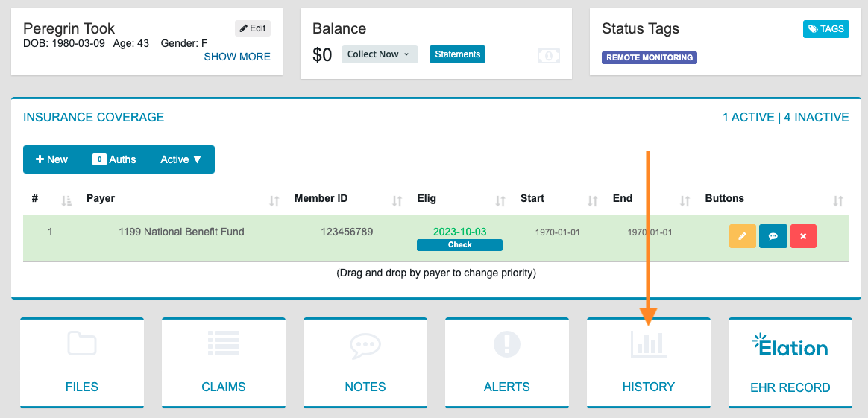Add new insurance coverage with + New
Viewport: 868px width, 418px height.
point(51,159)
